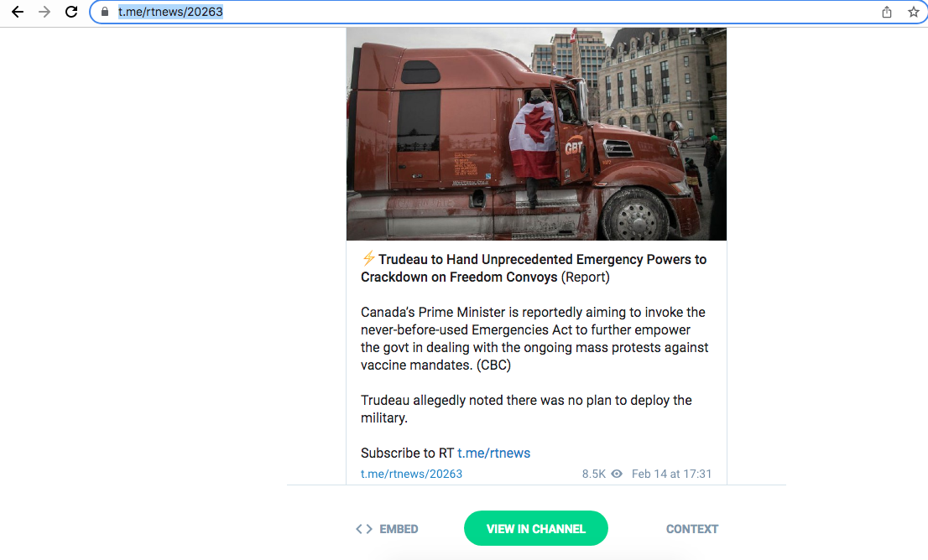Image resolution: width=928 pixels, height=560 pixels.
Task: Follow the t.me/rtnews/20263 post link
Action: pos(411,474)
